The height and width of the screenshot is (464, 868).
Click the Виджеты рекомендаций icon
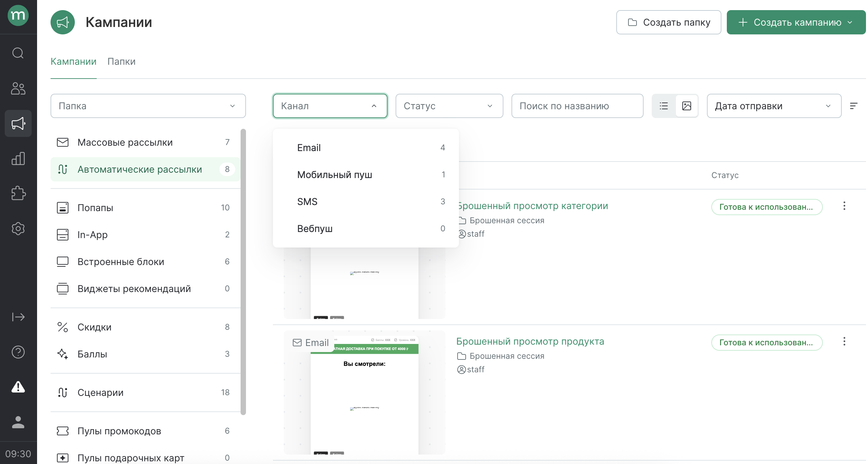(63, 289)
